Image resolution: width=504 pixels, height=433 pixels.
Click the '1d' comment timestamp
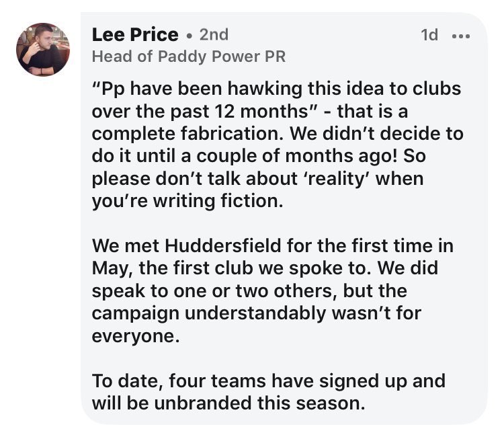pos(429,36)
